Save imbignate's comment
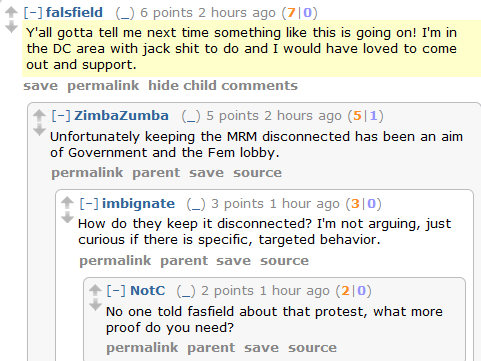Image resolution: width=481 pixels, height=361 pixels. point(233,261)
